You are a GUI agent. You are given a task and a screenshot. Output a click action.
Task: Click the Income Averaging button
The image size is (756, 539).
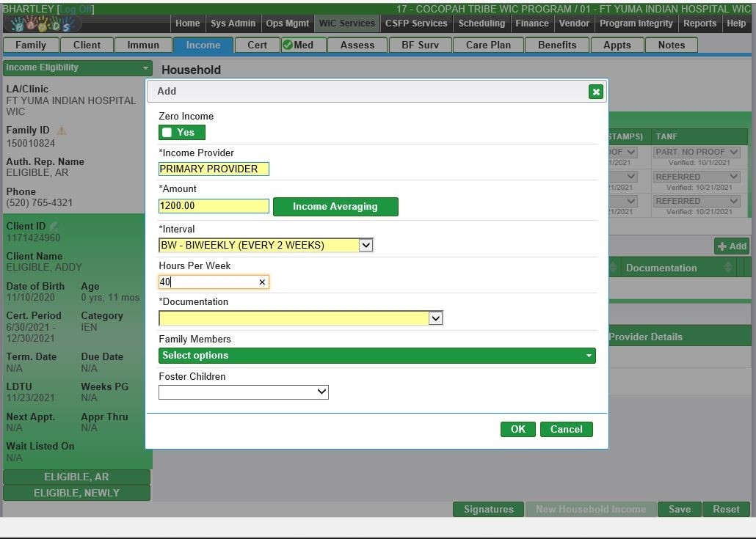point(335,207)
